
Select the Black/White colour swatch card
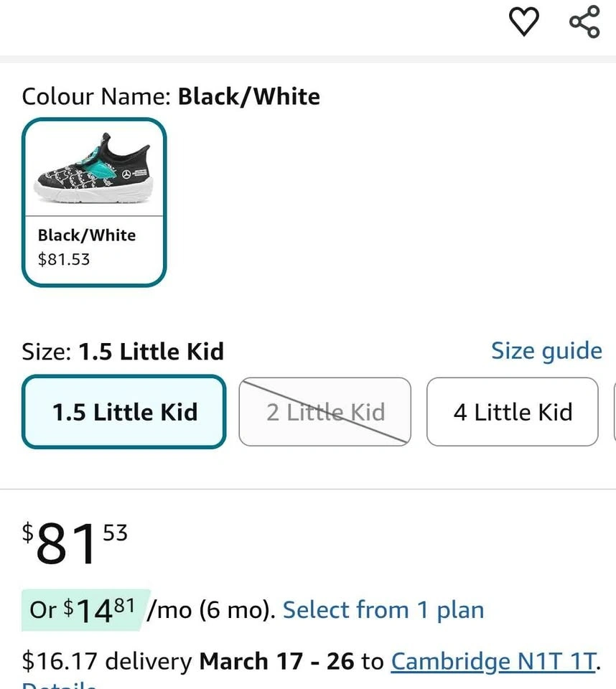click(x=94, y=202)
